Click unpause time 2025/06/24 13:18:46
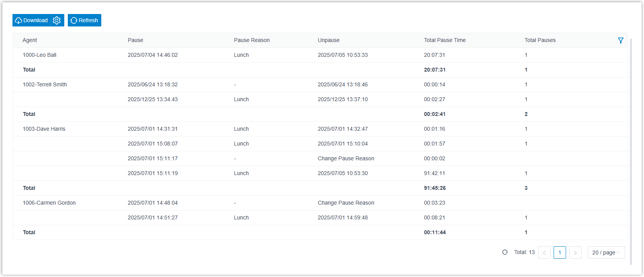 [x=343, y=84]
